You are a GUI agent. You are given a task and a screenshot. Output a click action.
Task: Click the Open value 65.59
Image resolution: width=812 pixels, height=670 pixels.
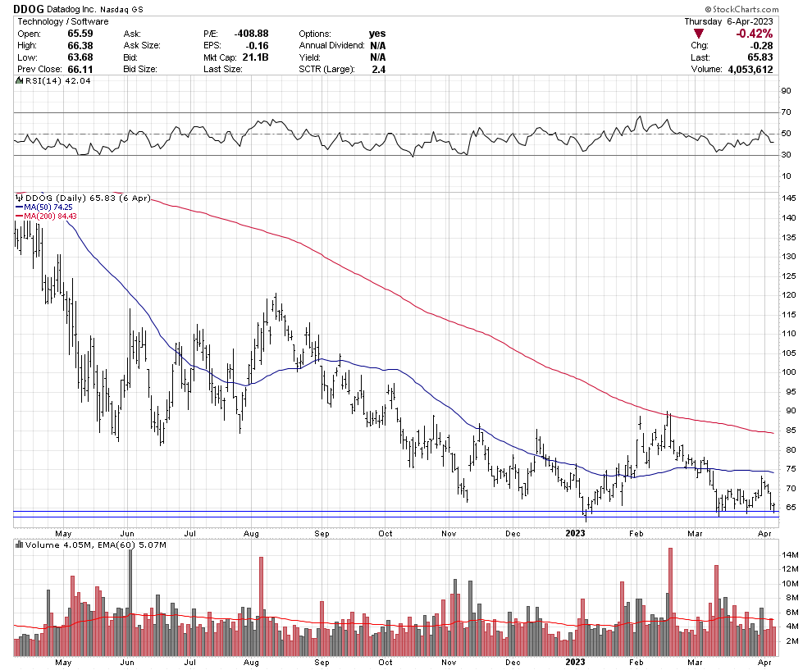pos(80,34)
